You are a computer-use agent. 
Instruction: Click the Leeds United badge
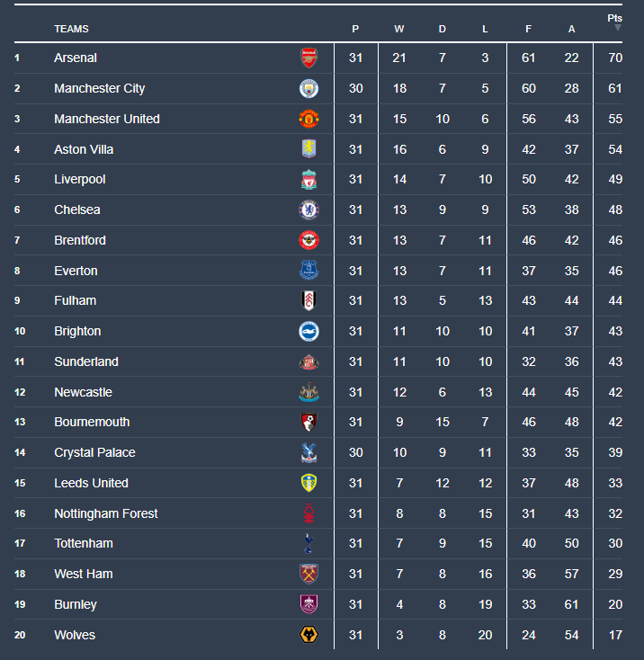tap(309, 483)
